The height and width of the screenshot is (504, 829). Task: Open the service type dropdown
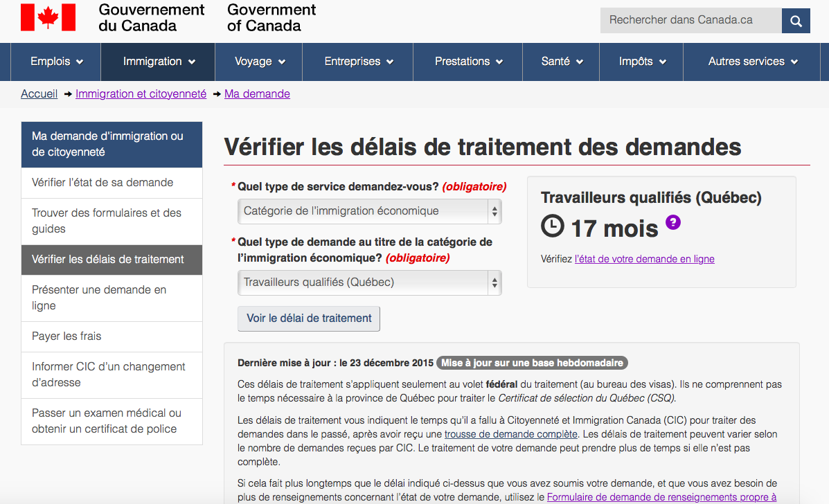369,211
